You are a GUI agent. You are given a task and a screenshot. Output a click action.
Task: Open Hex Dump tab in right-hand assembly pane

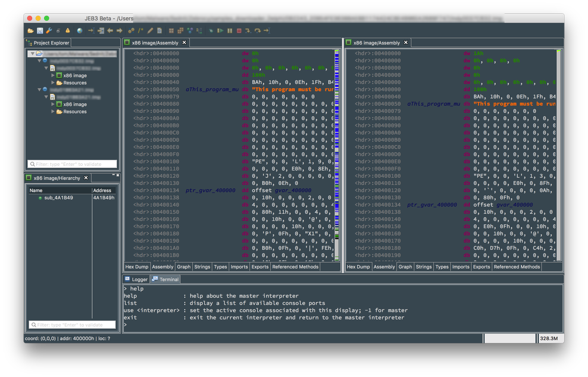click(x=358, y=267)
